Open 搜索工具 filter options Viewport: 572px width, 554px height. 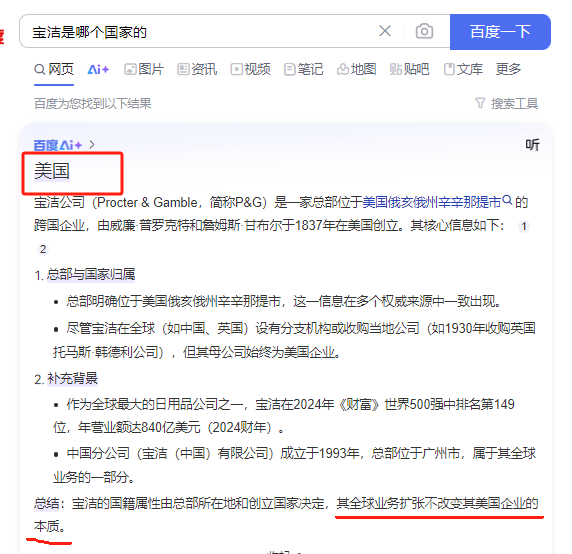click(507, 104)
